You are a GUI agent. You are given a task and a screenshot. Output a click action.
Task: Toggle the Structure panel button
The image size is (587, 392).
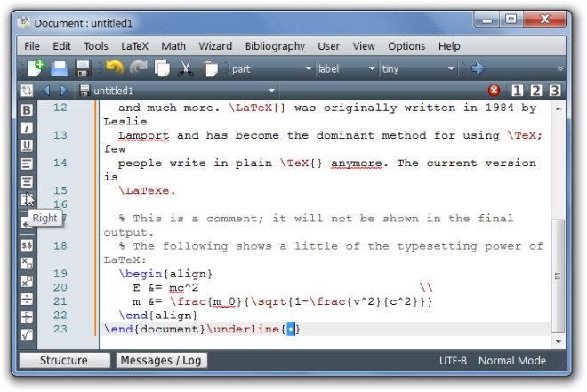[64, 360]
